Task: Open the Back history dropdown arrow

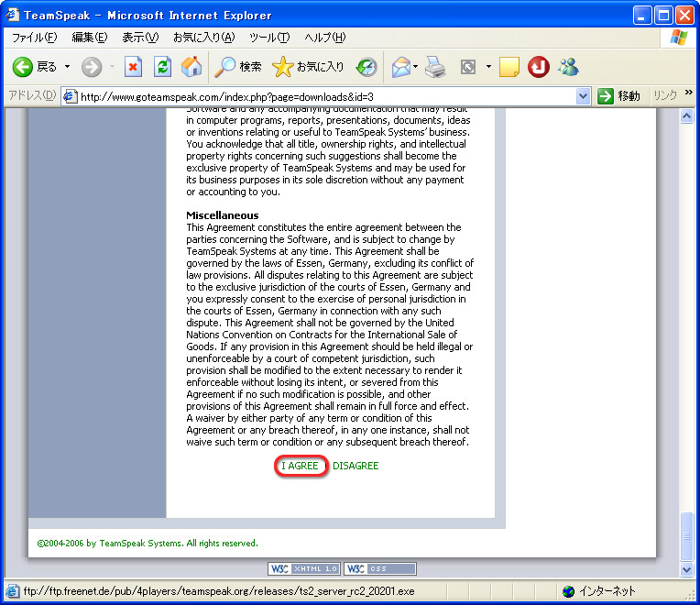Action: click(x=68, y=67)
